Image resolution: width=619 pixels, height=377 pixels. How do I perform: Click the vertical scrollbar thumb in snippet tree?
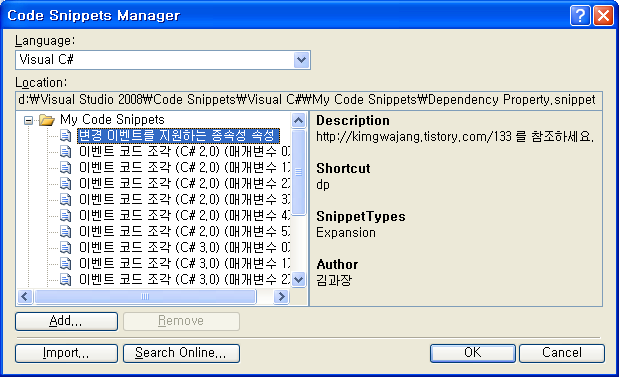[x=299, y=172]
